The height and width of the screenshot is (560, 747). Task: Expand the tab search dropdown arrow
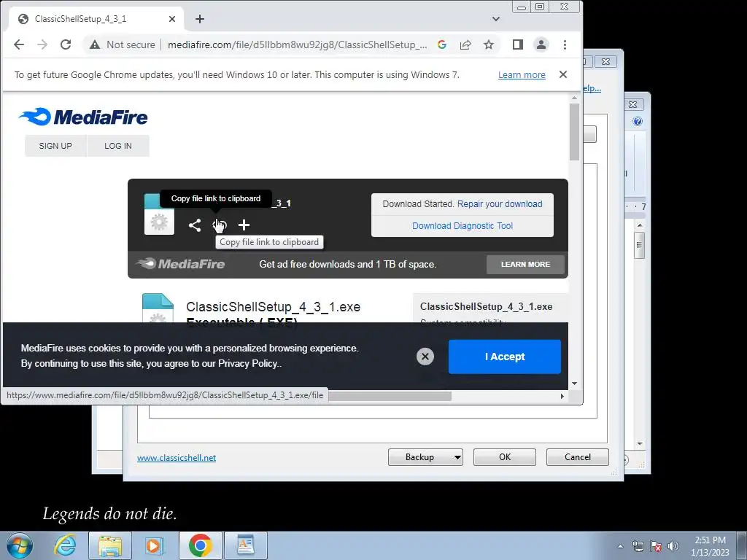tap(496, 19)
